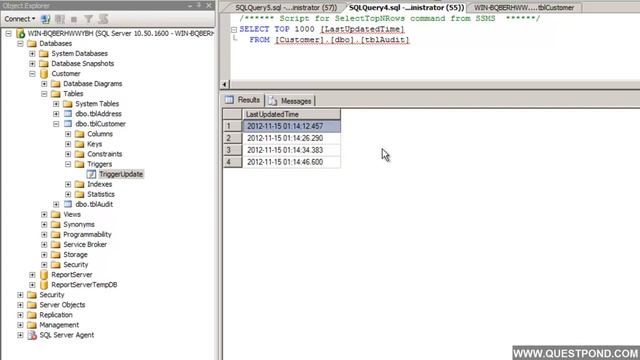
Task: Click the connect object explorer icon
Action: point(45,19)
